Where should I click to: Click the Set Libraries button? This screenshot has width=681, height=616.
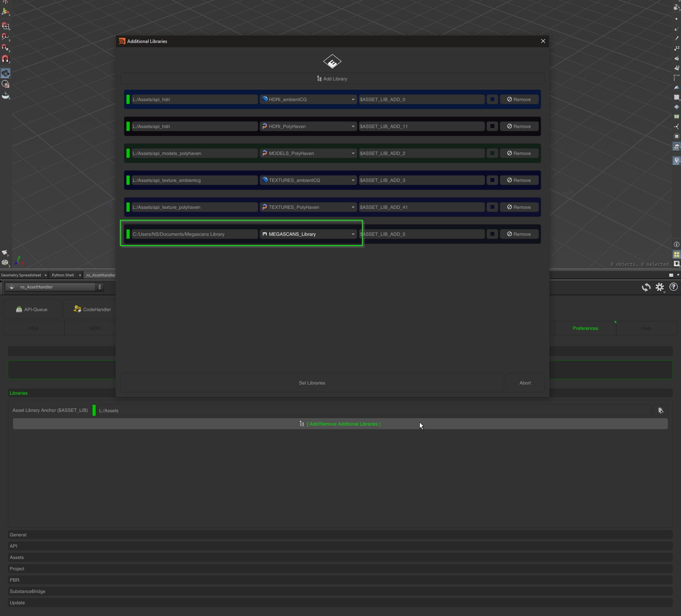[312, 383]
